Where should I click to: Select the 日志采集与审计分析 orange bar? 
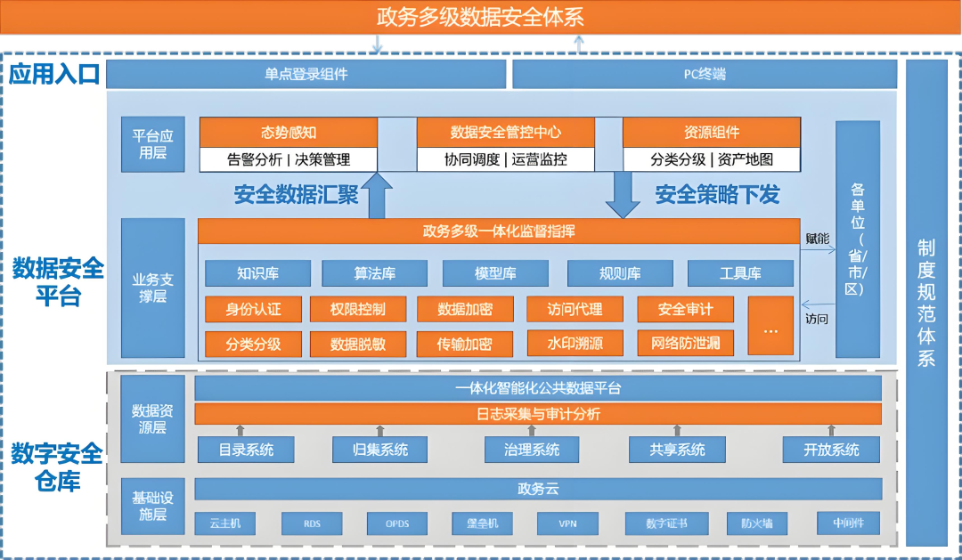538,414
